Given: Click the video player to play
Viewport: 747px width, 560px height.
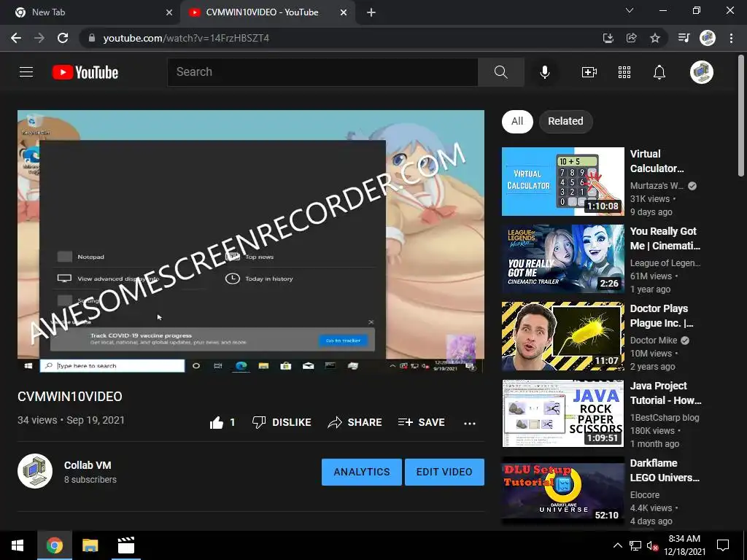Looking at the screenshot, I should 251,241.
